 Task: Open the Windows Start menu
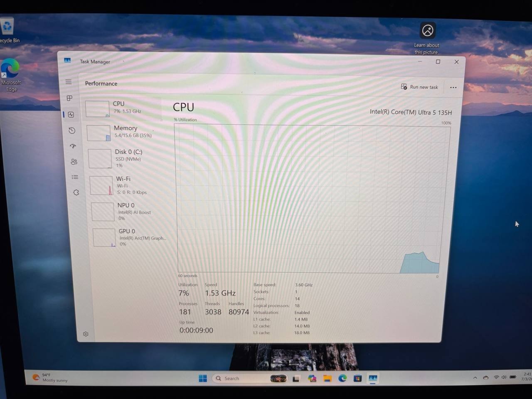pos(203,378)
